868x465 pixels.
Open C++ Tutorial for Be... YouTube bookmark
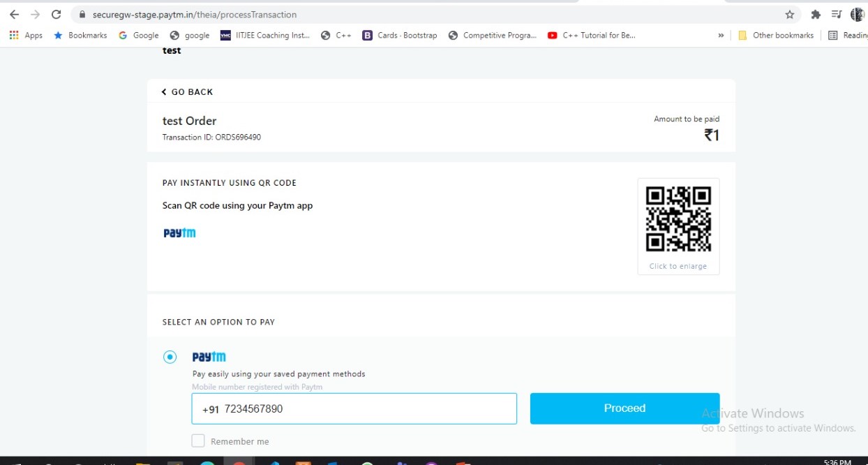coord(592,35)
